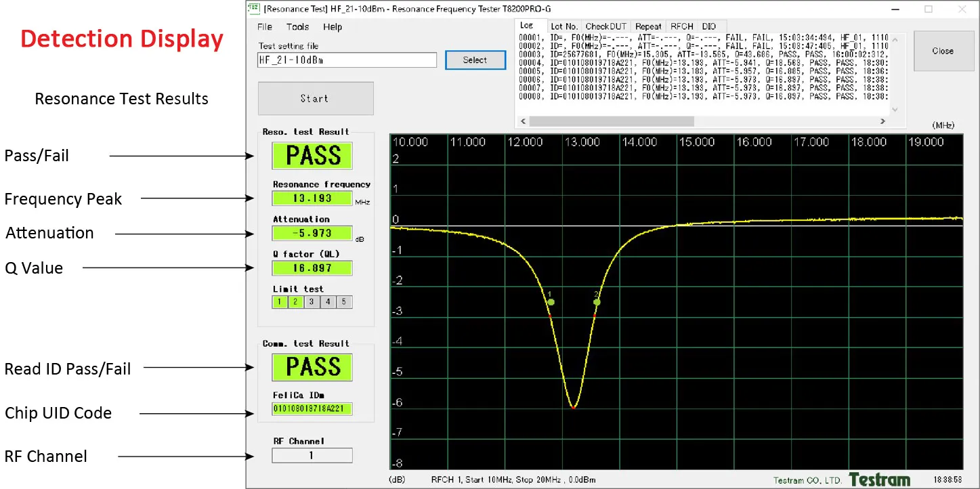Image resolution: width=980 pixels, height=489 pixels.
Task: Select the DIO tab
Action: 709,26
